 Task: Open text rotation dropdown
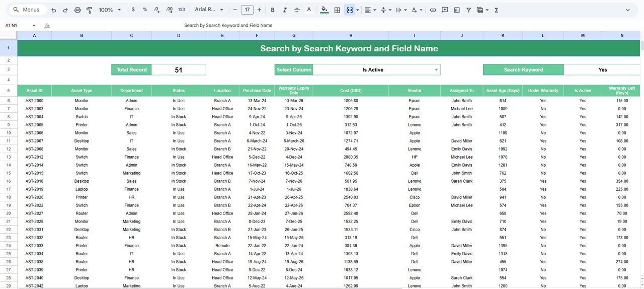[x=416, y=10]
